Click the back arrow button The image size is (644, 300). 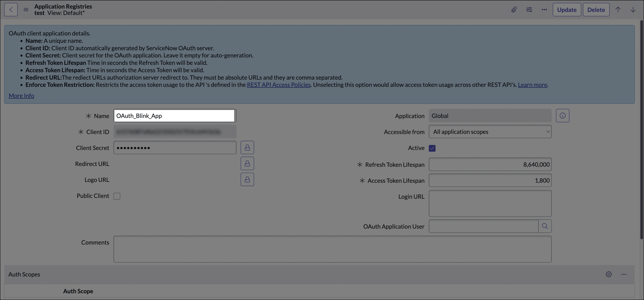click(x=11, y=10)
